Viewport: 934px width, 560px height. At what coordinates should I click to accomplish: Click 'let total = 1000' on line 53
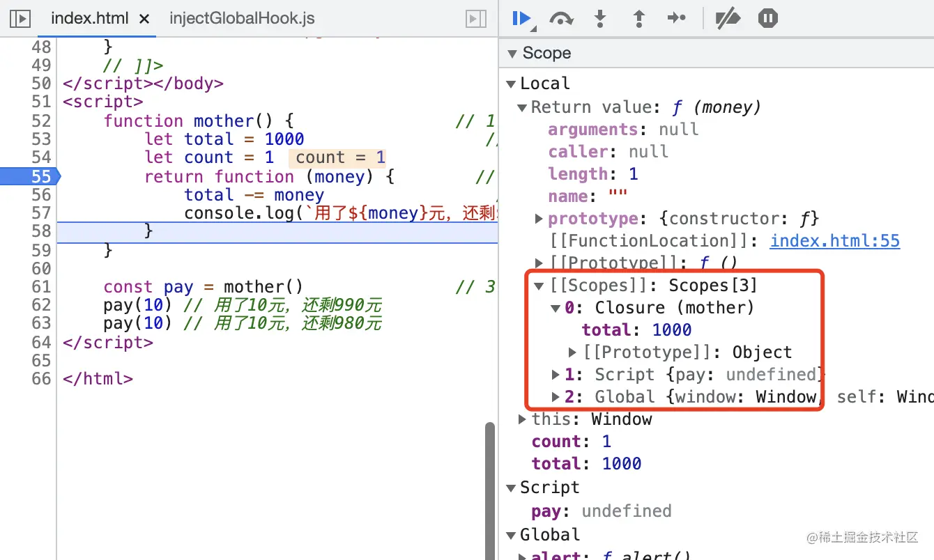pyautogui.click(x=224, y=139)
